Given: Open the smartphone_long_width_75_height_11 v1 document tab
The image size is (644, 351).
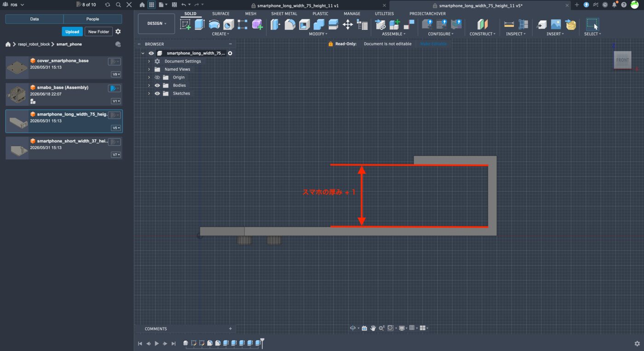Looking at the screenshot, I should point(298,6).
